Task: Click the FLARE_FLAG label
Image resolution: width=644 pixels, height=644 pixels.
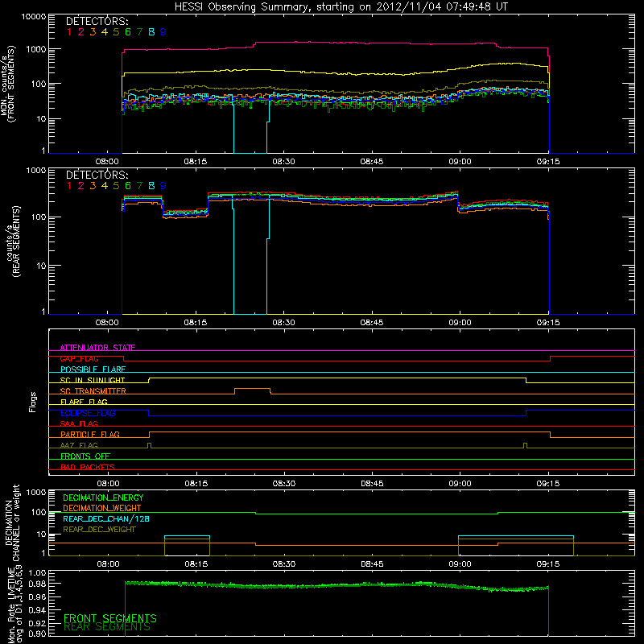Action: click(x=84, y=402)
